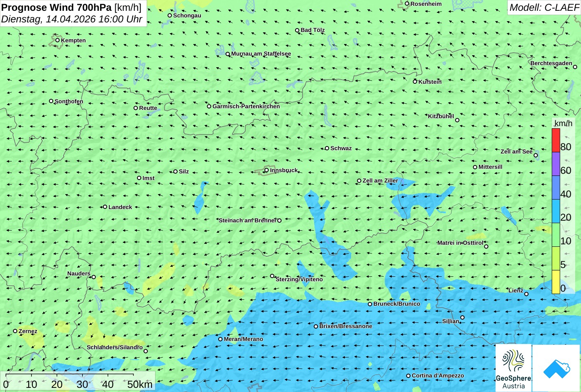Pick the light blue 20–40 legend swatch
Image resolution: width=581 pixels, height=392 pixels.
[x=556, y=211]
